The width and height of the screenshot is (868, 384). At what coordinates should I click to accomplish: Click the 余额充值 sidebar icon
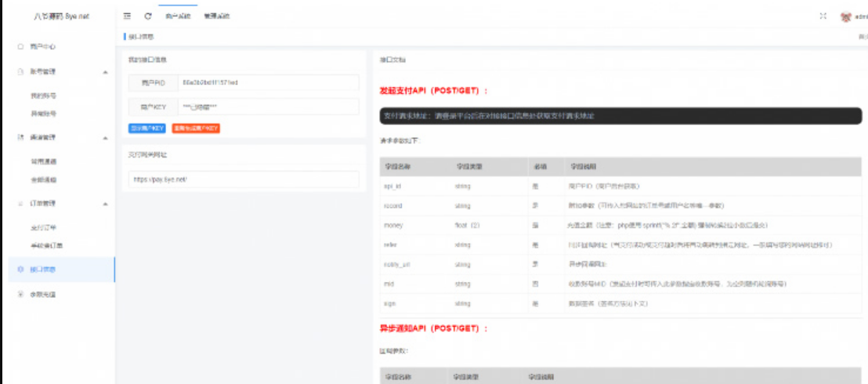21,295
